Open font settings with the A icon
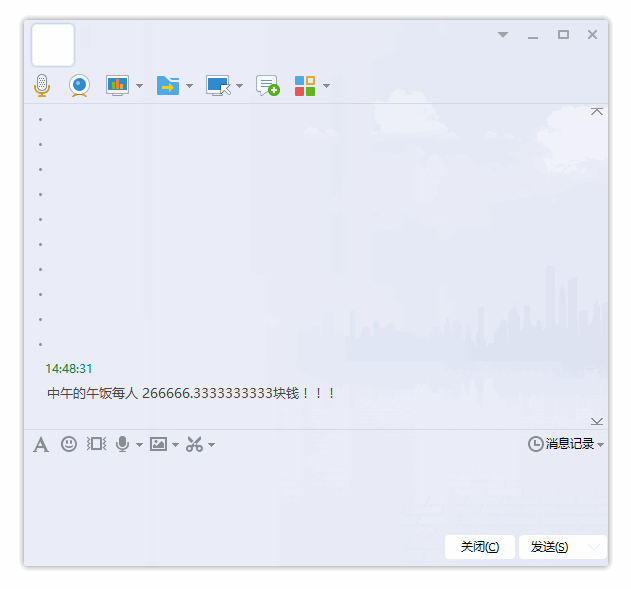631x589 pixels. [41, 445]
